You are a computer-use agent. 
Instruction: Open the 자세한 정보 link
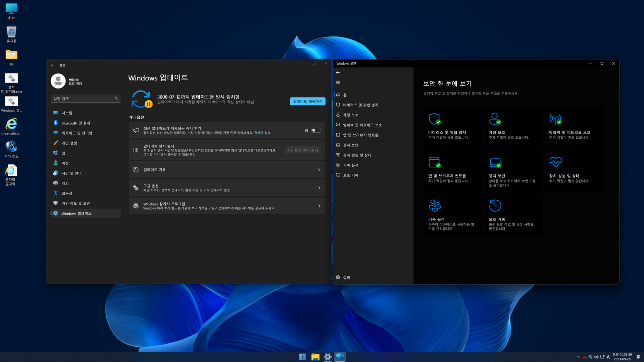(262, 133)
